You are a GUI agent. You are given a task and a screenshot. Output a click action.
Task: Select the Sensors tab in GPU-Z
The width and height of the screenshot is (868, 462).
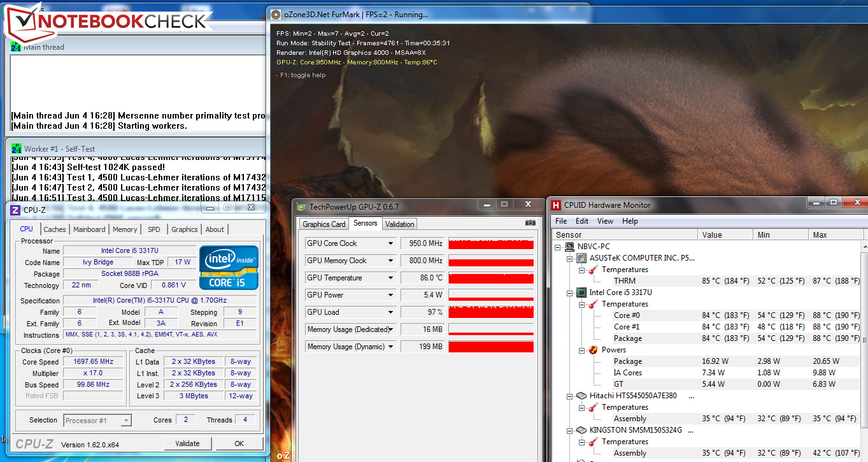pyautogui.click(x=366, y=223)
